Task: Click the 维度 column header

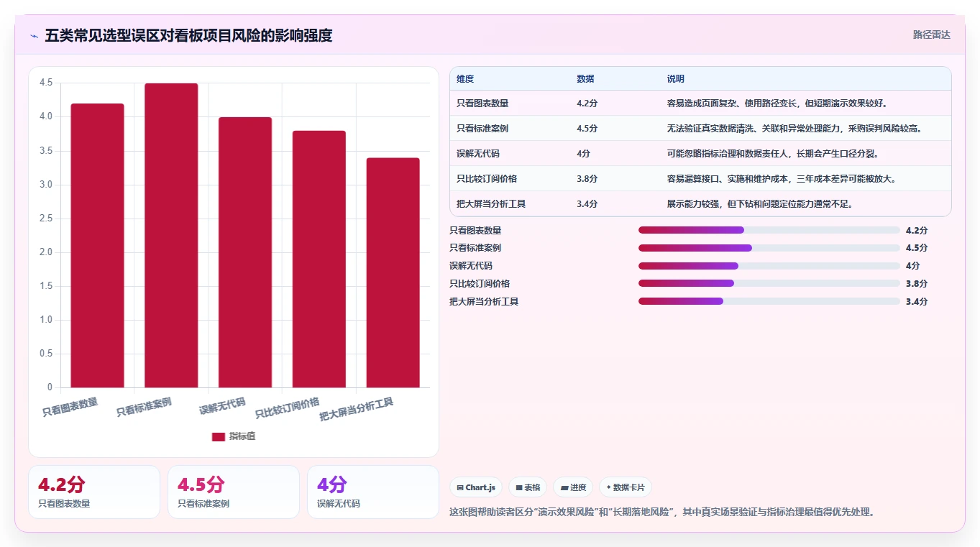Action: (465, 79)
